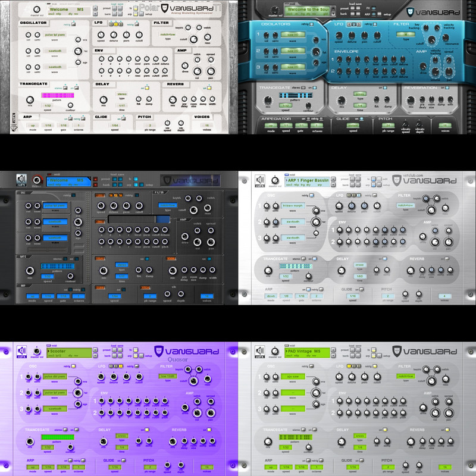Click refX speaker logo in PAD Vintage skin
Image resolution: width=476 pixels, height=476 pixels.
click(x=260, y=352)
